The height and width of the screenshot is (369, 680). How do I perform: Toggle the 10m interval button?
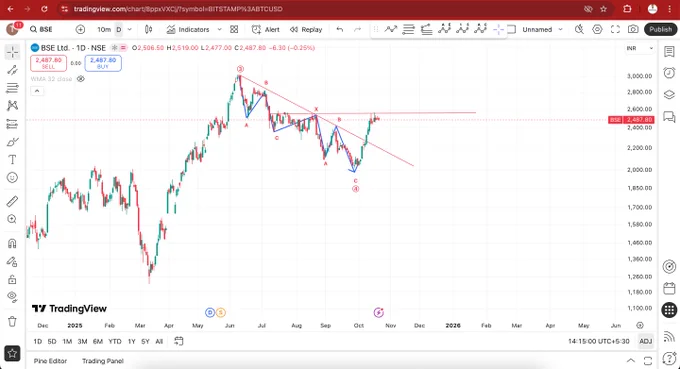pyautogui.click(x=104, y=29)
